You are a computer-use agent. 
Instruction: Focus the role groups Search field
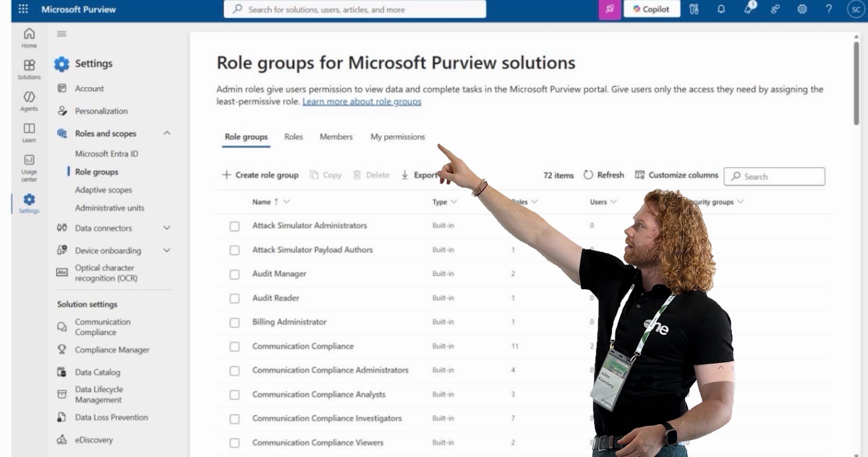(775, 176)
